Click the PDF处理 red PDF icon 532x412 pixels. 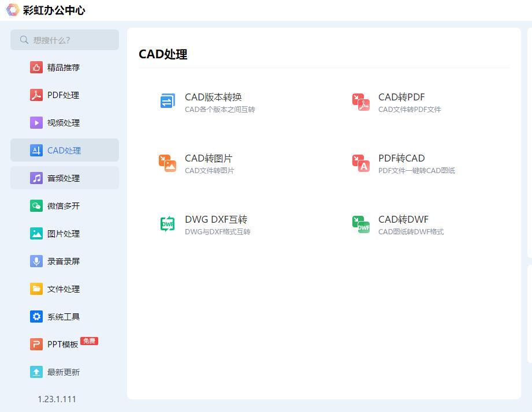pyautogui.click(x=36, y=95)
